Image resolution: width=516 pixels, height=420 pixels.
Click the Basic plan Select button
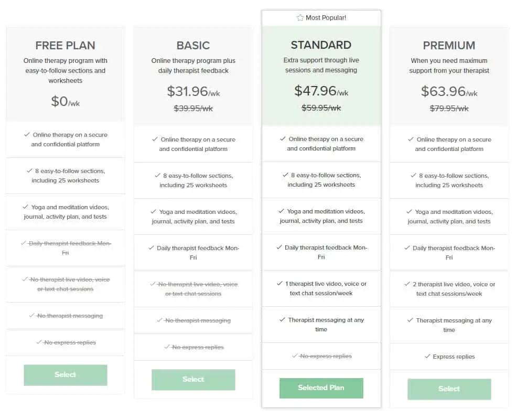193,379
